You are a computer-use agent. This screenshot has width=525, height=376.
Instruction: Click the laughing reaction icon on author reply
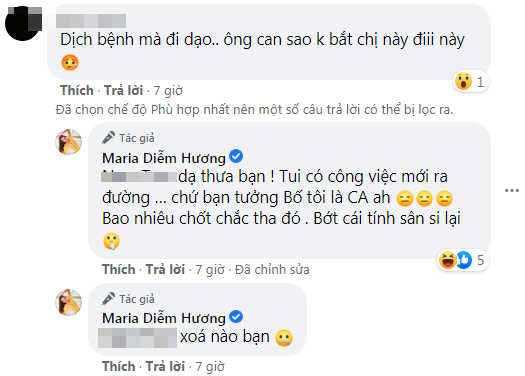click(x=447, y=260)
